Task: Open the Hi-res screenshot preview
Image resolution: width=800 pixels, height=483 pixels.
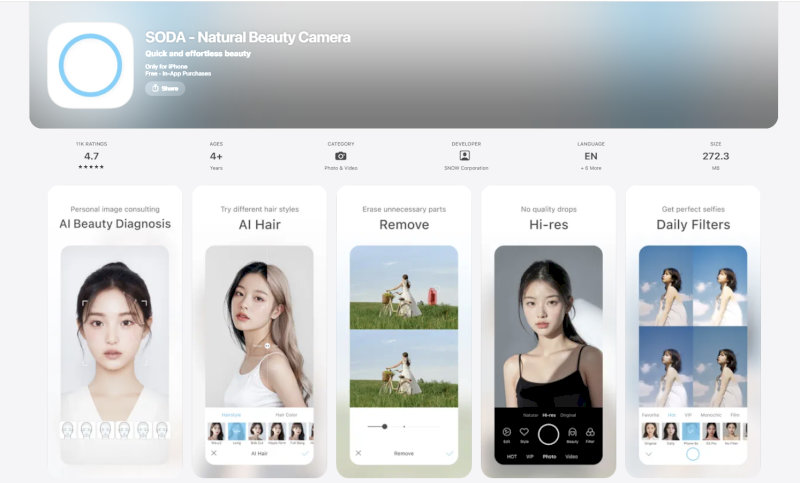Action: tap(548, 332)
